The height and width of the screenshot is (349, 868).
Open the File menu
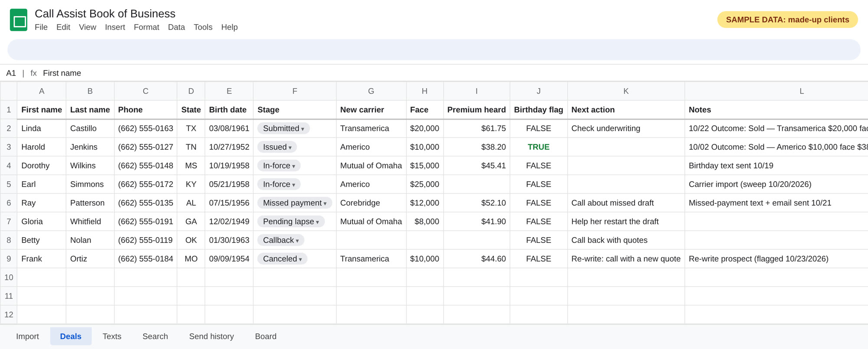pyautogui.click(x=41, y=27)
